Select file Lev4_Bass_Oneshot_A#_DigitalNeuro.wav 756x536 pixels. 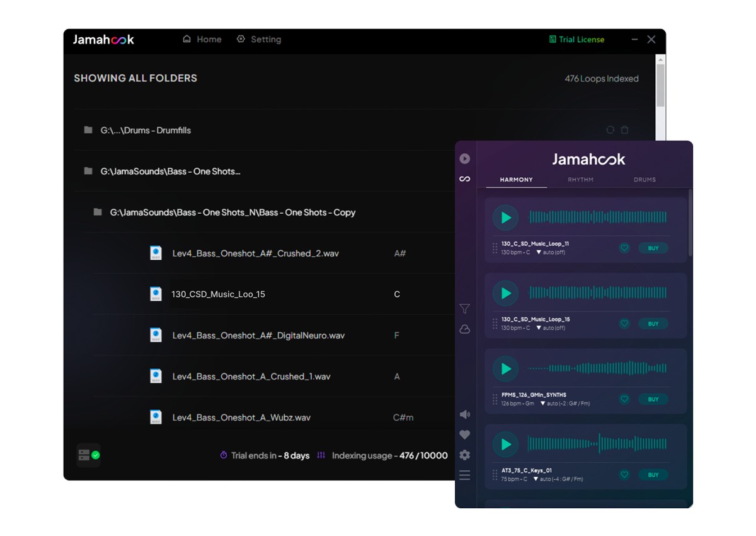click(258, 335)
